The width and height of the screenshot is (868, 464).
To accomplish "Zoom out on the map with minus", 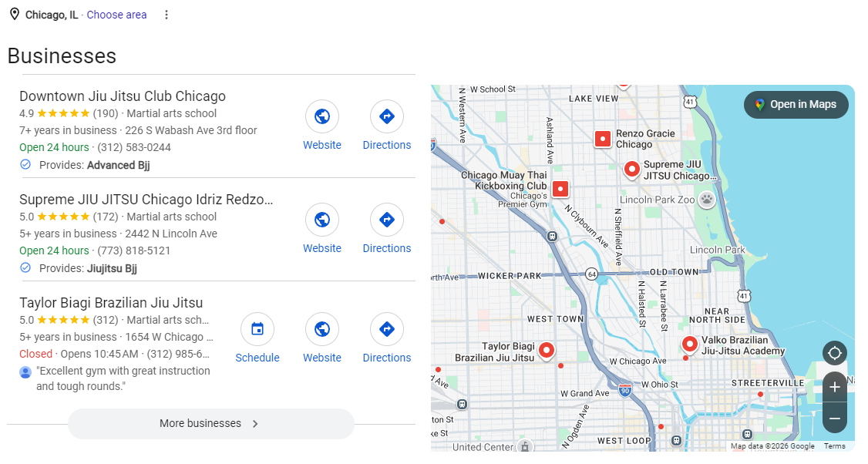I will pyautogui.click(x=835, y=418).
